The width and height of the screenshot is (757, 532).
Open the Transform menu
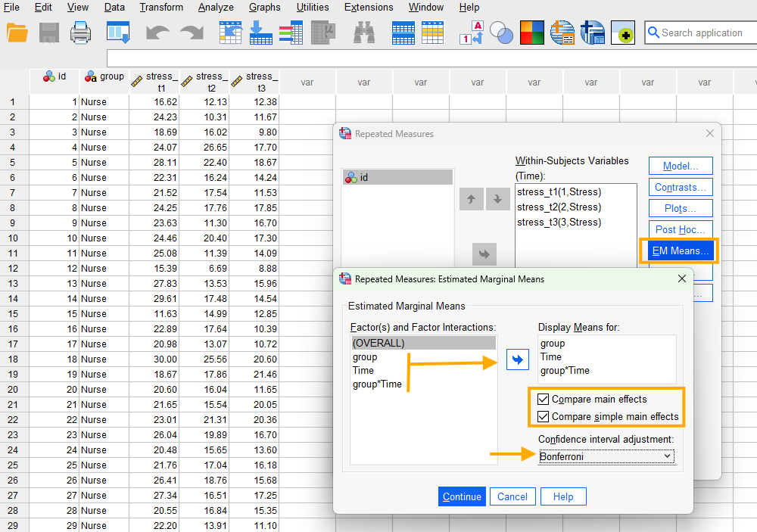161,8
